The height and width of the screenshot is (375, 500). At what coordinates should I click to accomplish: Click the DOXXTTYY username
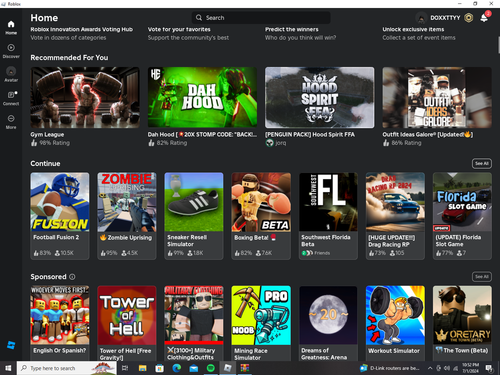445,18
